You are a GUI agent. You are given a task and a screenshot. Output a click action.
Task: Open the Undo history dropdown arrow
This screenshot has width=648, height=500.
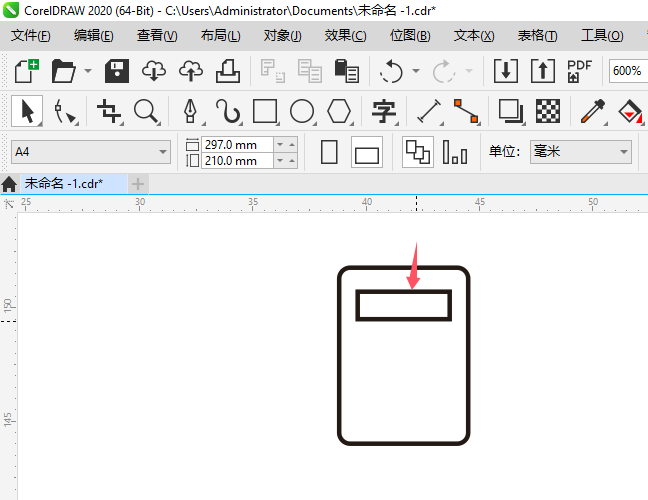click(x=416, y=71)
